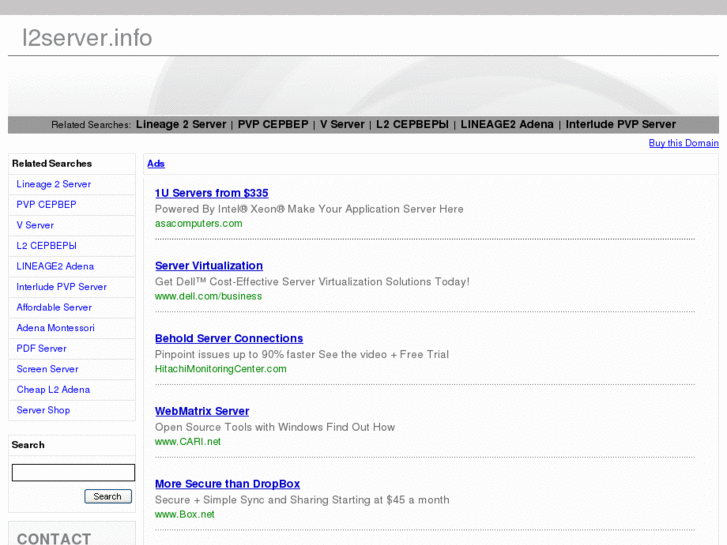The height and width of the screenshot is (545, 727).
Task: Click the Search sidebar heading
Action: click(x=28, y=445)
